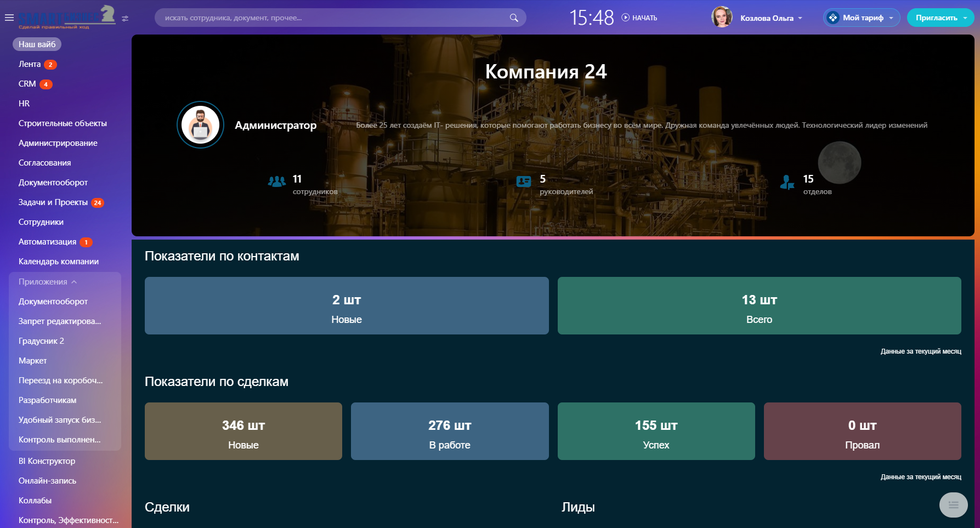Open the HR menu item
The image size is (980, 528).
(24, 104)
